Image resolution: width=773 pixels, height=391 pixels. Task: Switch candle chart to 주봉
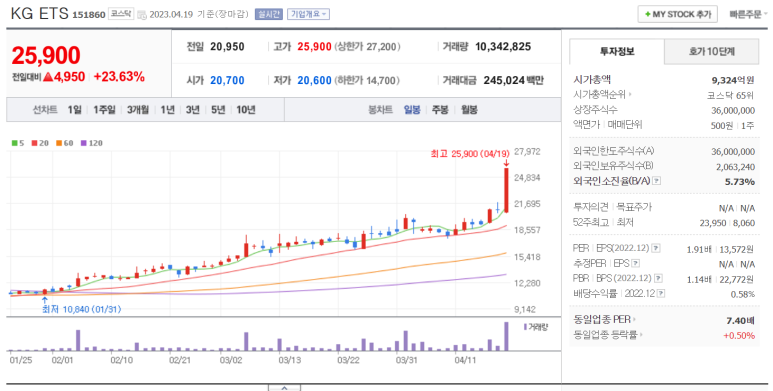pos(440,109)
